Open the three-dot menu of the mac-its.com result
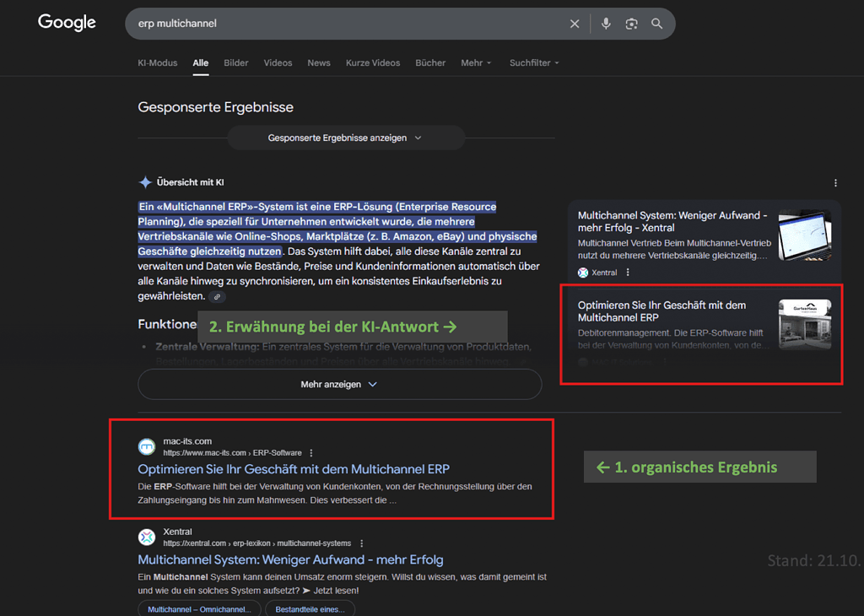 tap(311, 451)
